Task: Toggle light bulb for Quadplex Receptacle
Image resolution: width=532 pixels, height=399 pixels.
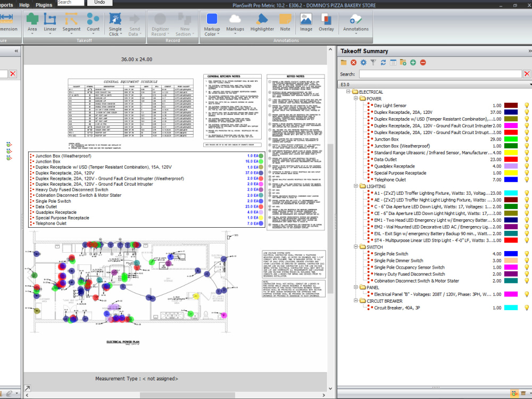Action: tap(527, 166)
